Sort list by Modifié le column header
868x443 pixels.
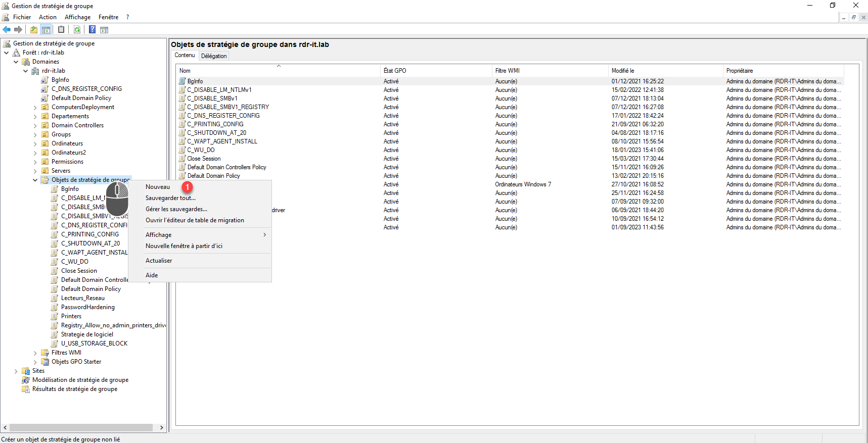[623, 71]
